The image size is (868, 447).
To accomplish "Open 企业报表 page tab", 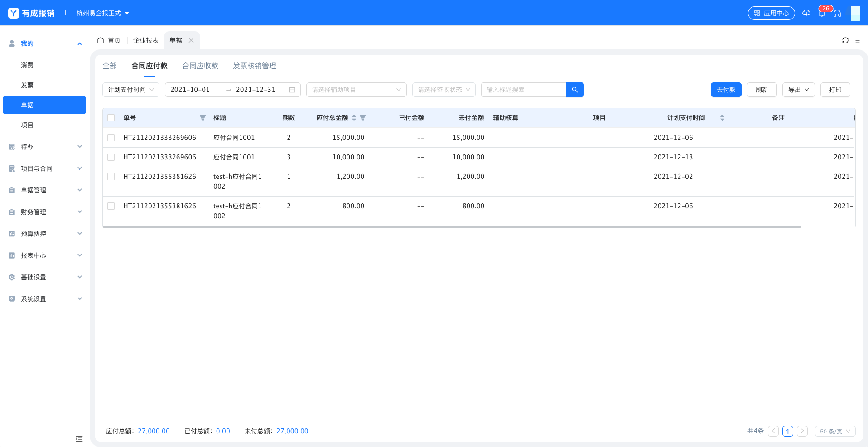I will [x=146, y=40].
